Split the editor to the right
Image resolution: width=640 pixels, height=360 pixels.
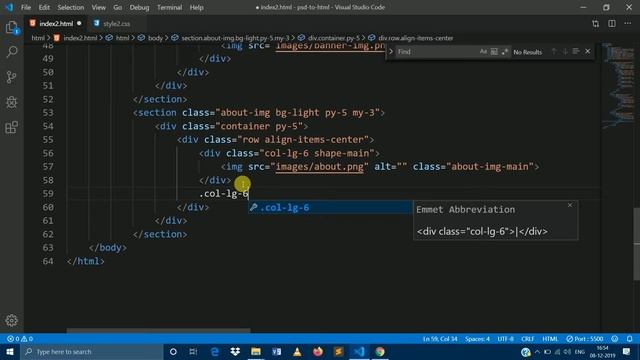pos(612,24)
